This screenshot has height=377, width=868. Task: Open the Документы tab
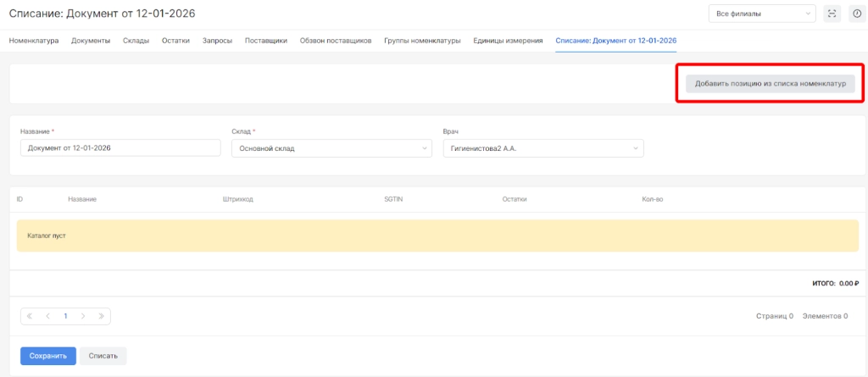91,41
